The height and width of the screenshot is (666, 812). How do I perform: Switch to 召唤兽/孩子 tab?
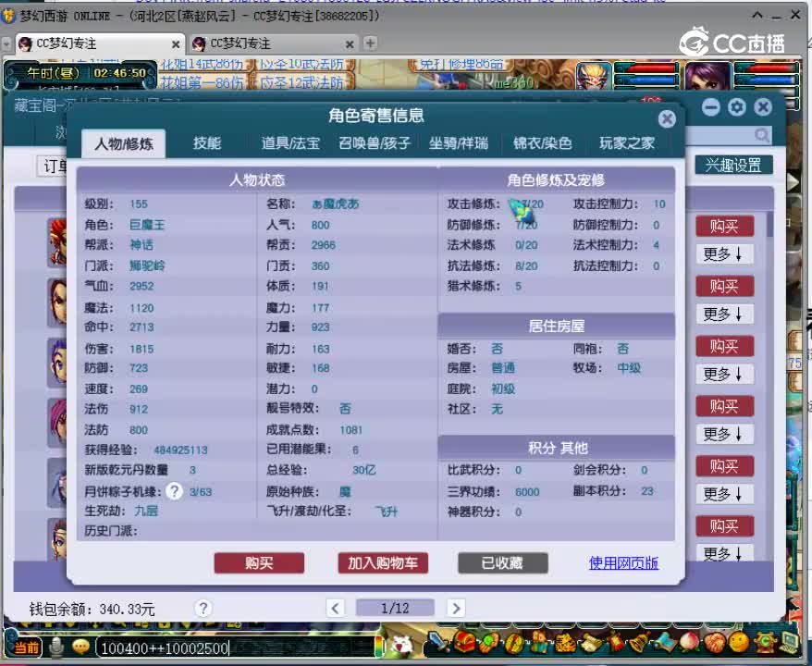375,143
